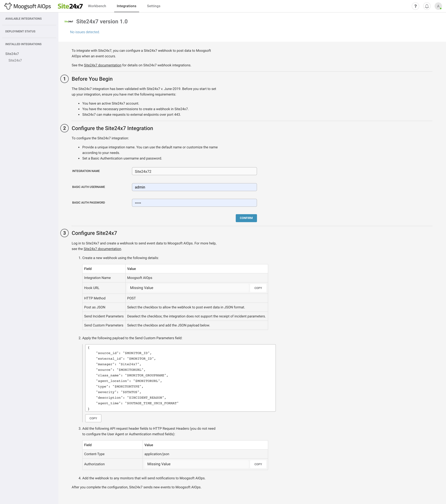Open the Site24x7 documentation link

pos(103,65)
